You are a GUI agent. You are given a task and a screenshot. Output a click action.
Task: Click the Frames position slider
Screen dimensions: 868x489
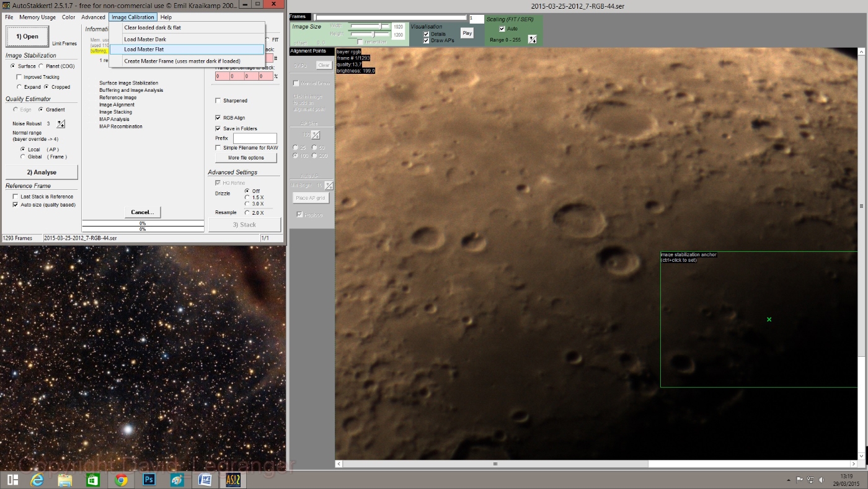(391, 17)
